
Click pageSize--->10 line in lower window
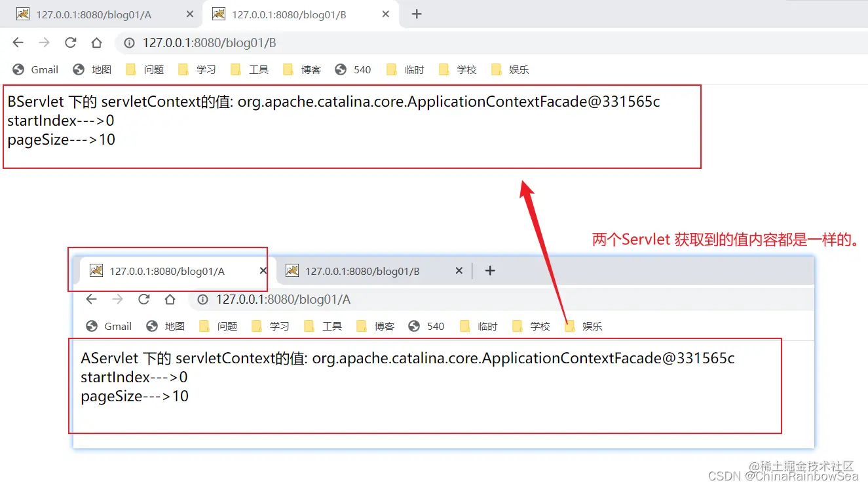coord(135,396)
